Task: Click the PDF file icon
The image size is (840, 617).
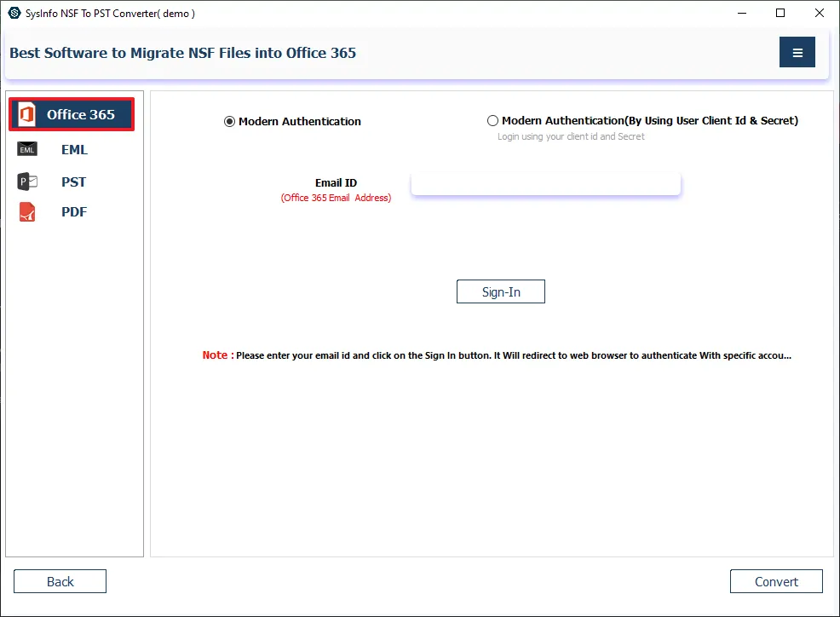Action: (x=27, y=211)
